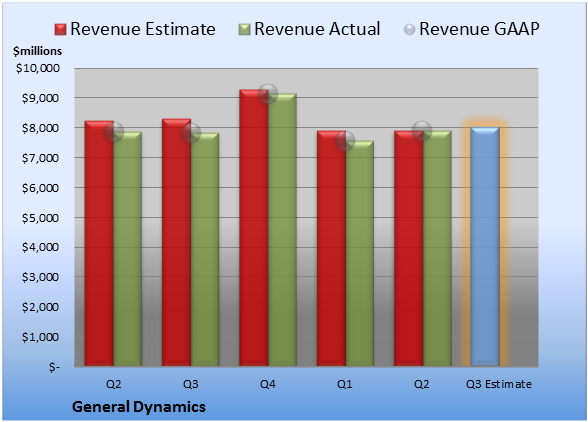The height and width of the screenshot is (422, 588).
Task: Click the '$9,000' y-axis value
Action: (x=40, y=98)
